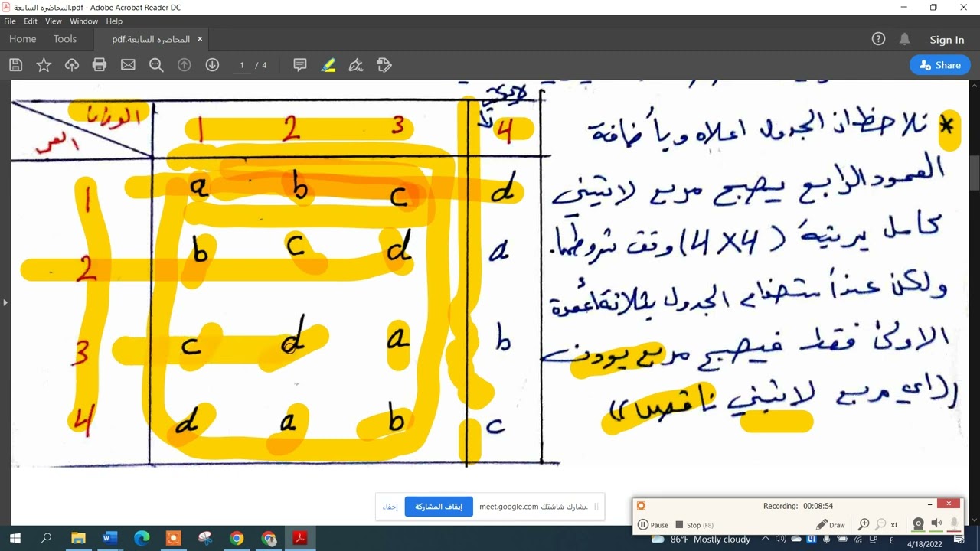Open the File menu

[10, 21]
